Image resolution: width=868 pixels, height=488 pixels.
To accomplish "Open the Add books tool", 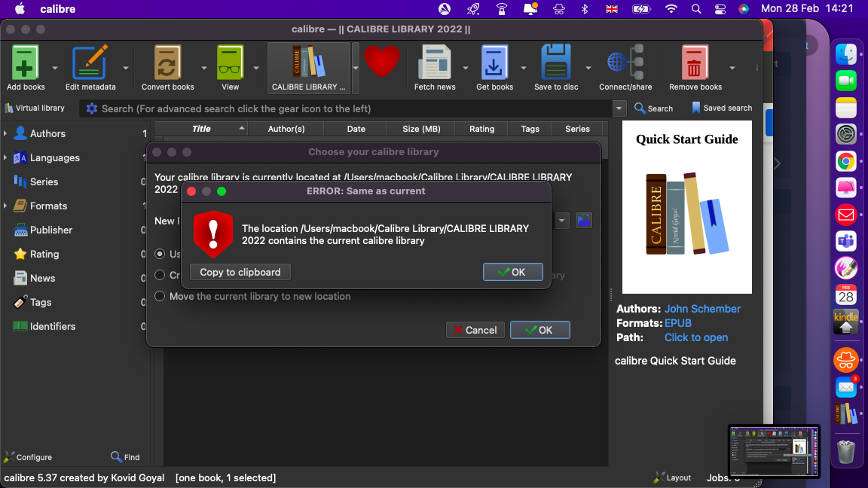I will coord(26,68).
